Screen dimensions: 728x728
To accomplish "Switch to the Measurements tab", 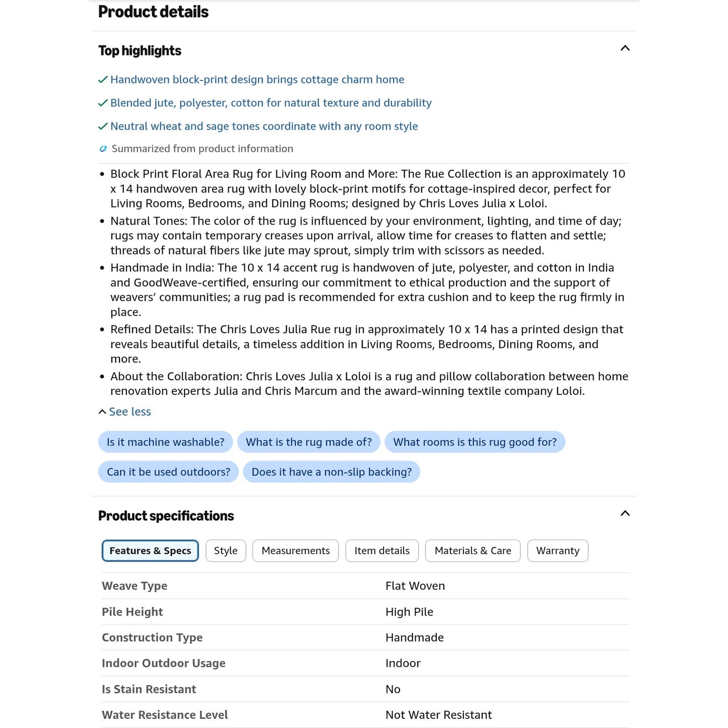I will pyautogui.click(x=296, y=551).
